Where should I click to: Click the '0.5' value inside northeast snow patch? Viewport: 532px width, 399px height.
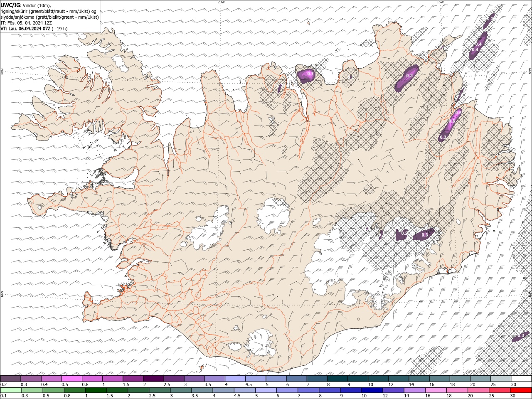click(x=409, y=76)
